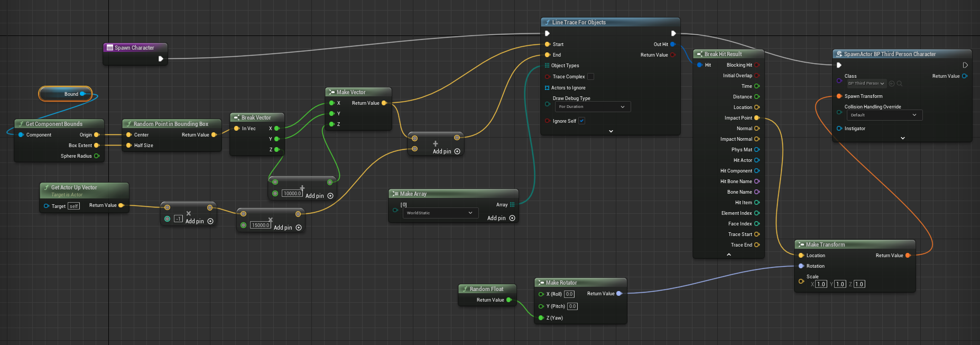Click the Impact Point output pin

[x=757, y=118]
